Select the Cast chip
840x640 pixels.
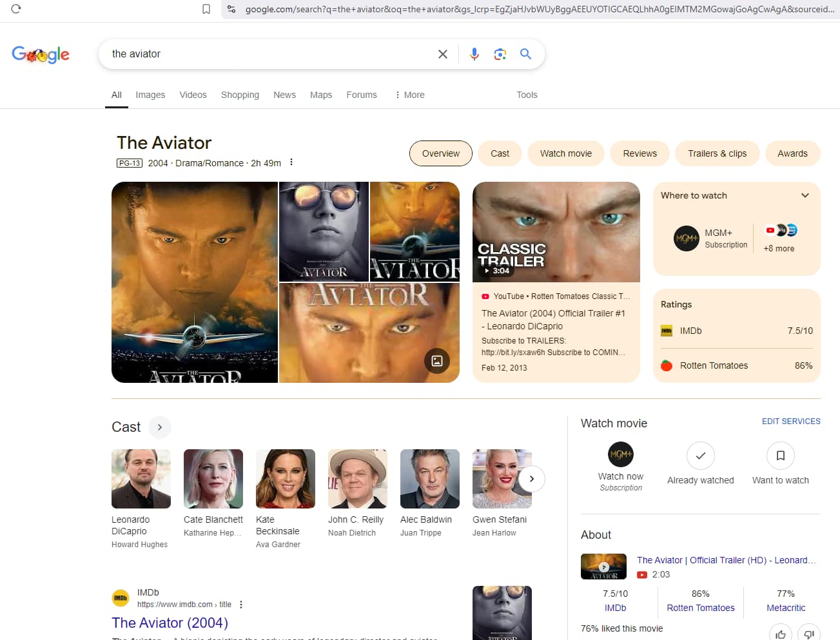click(x=500, y=153)
